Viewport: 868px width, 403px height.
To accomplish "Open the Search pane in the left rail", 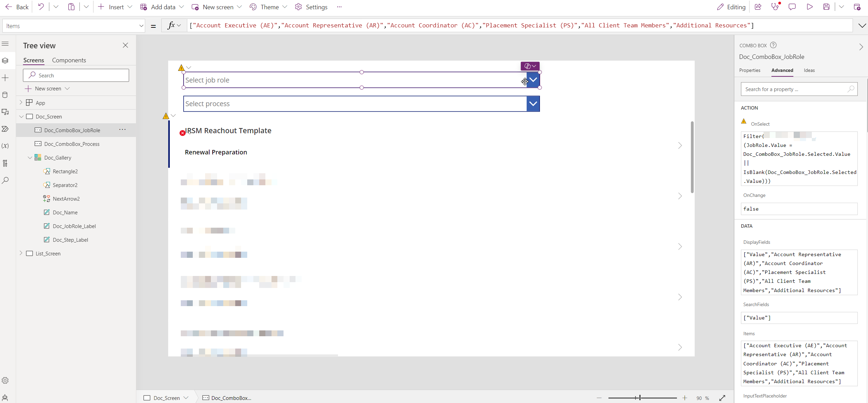I will (5, 180).
